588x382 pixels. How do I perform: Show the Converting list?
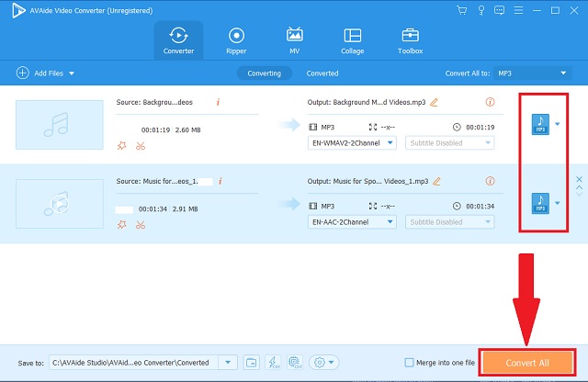point(264,73)
